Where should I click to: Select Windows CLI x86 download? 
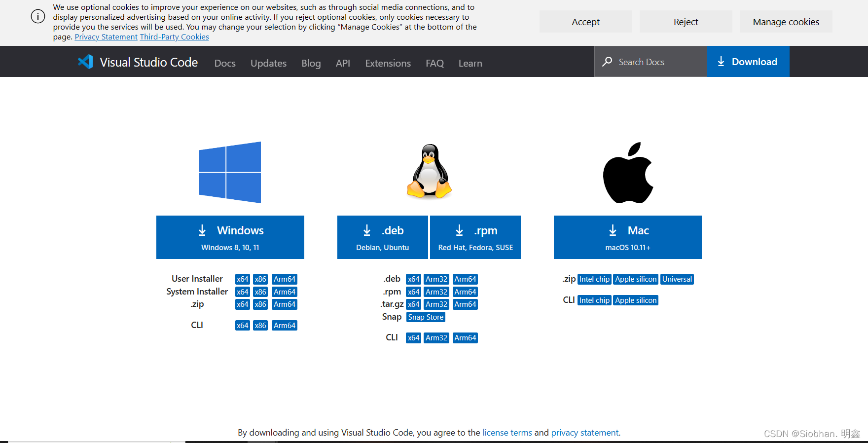[x=260, y=326]
